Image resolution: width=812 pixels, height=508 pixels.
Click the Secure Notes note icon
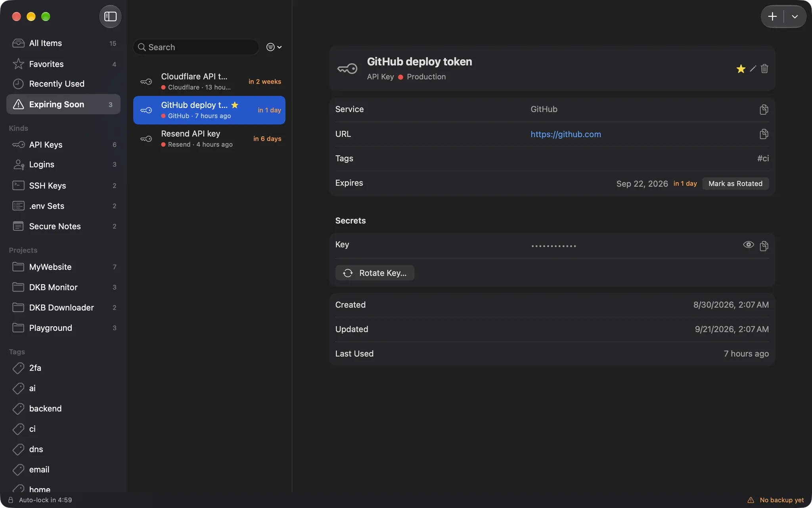(18, 226)
